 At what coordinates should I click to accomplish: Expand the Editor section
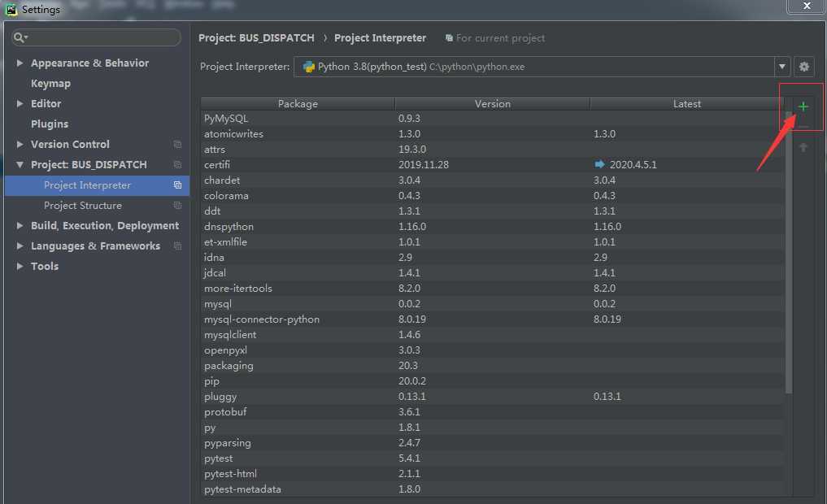[x=20, y=103]
